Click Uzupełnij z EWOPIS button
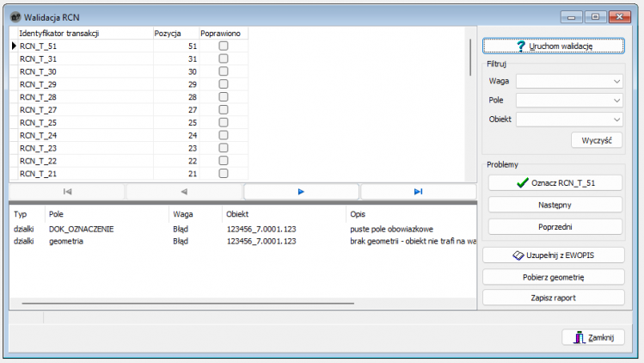 point(553,255)
